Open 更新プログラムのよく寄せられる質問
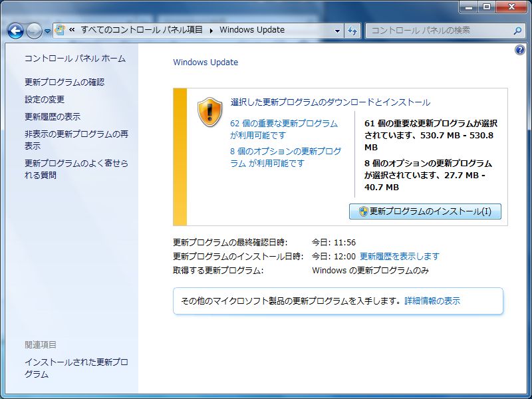Image resolution: width=532 pixels, height=399 pixels. coord(76,169)
